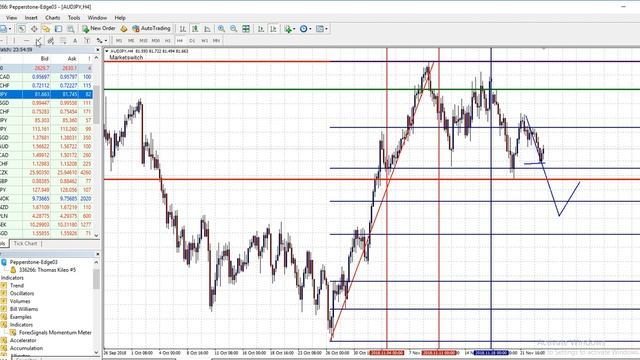Select the trendline drawing tool
This screenshot has width=640, height=360.
click(x=38, y=40)
